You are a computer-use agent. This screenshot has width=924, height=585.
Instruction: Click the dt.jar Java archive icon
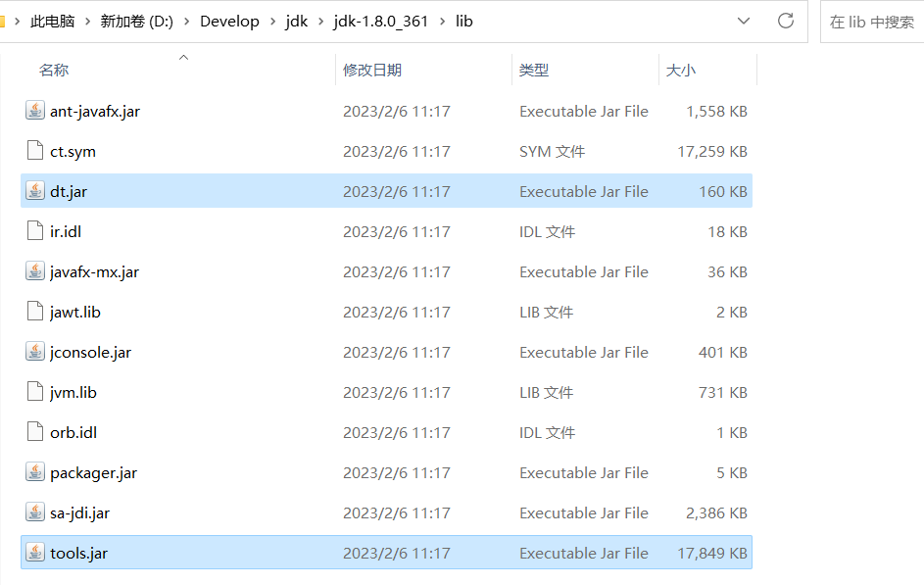(35, 191)
